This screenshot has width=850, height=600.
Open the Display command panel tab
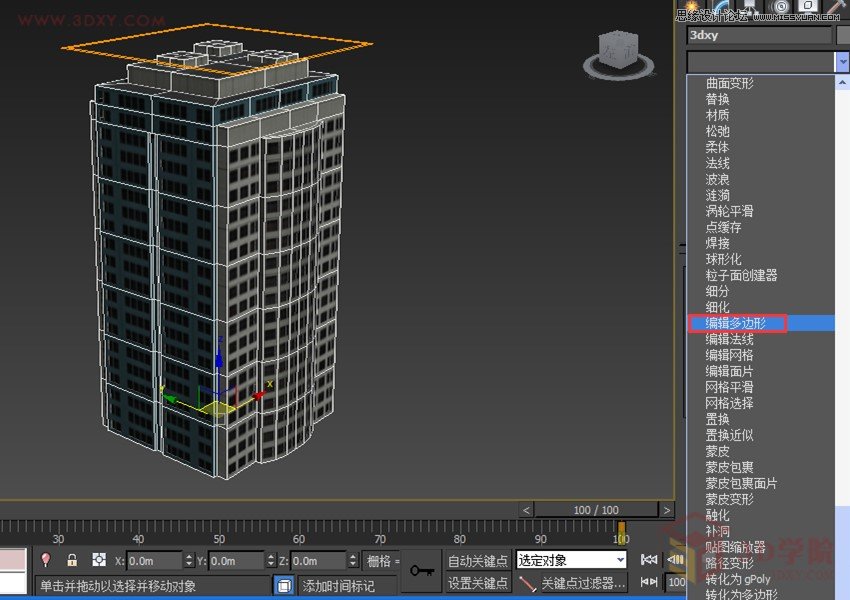(x=808, y=7)
